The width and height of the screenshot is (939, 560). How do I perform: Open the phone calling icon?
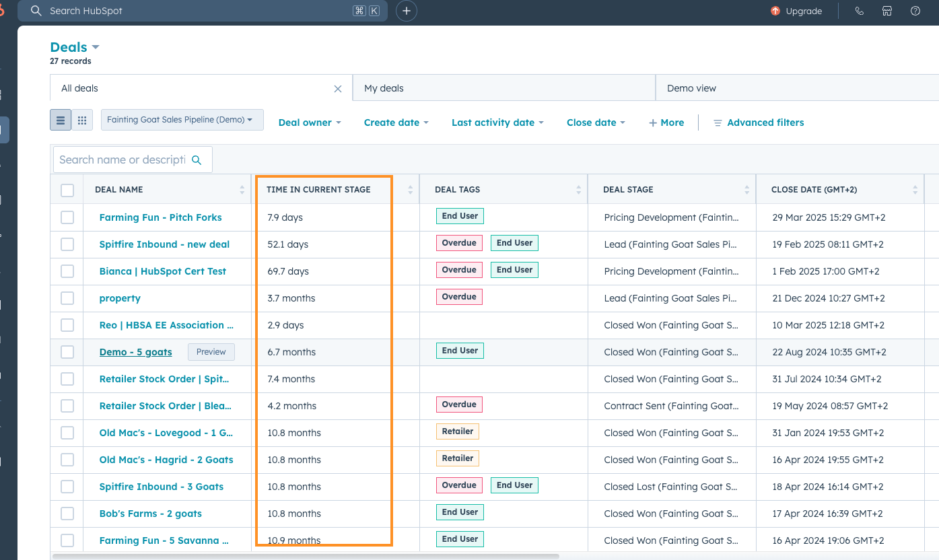[x=860, y=11]
